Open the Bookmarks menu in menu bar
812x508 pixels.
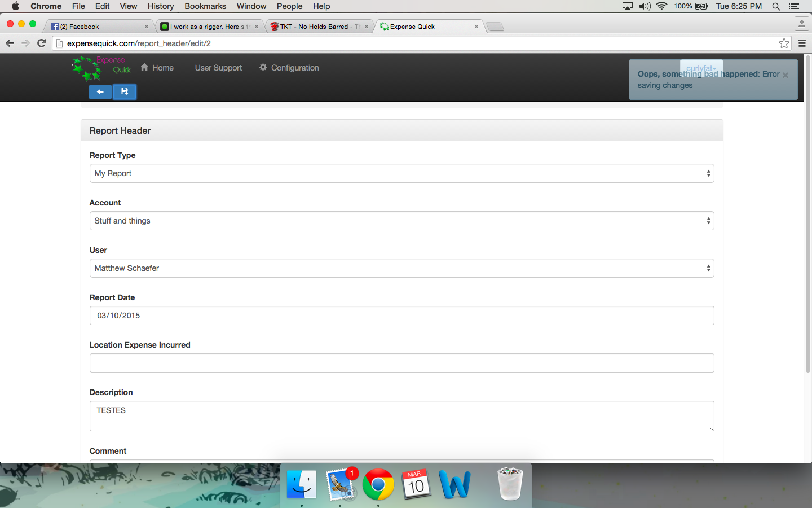(205, 6)
